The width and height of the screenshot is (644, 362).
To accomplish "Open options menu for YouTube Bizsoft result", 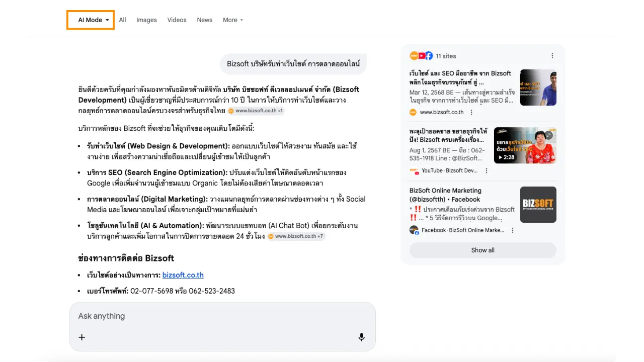I will coord(487,171).
